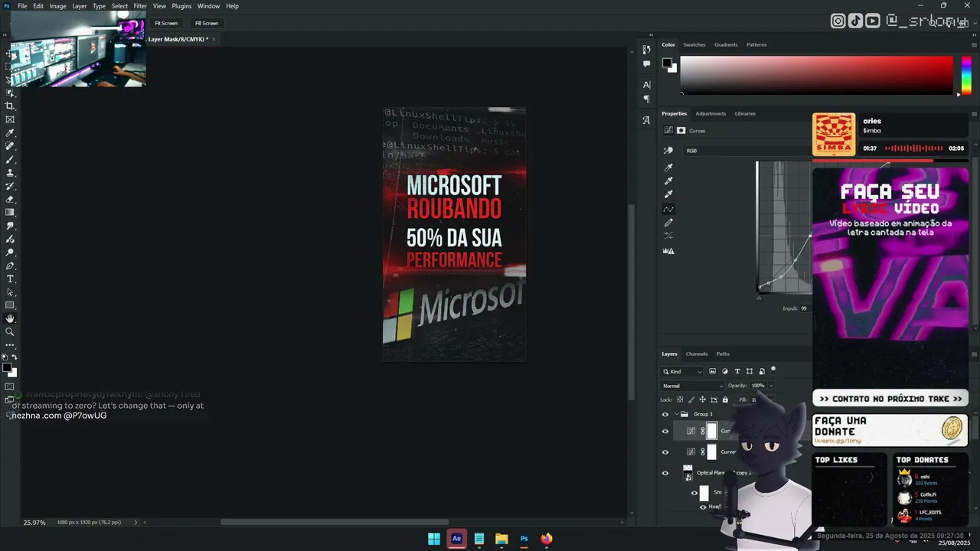
Task: Select the Brush tool
Action: point(10,159)
